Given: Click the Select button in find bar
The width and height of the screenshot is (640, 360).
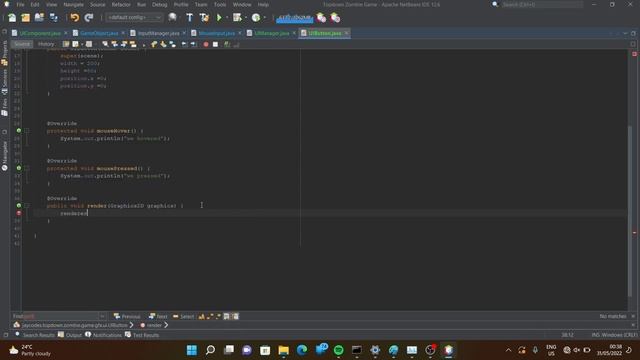Looking at the screenshot, I should (183, 316).
